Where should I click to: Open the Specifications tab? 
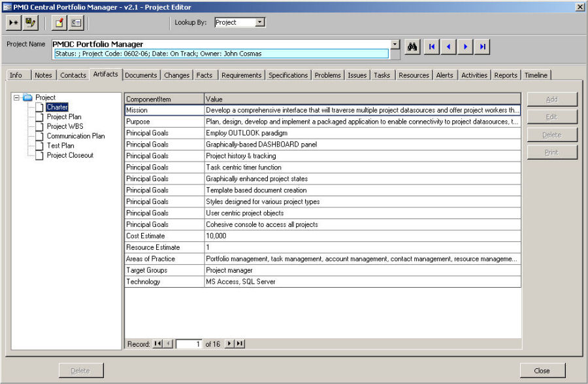288,75
